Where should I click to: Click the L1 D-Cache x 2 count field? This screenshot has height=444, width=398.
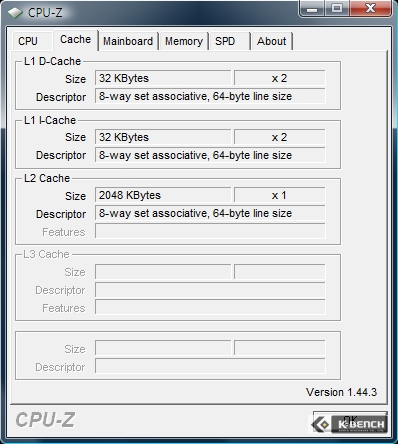tap(279, 78)
